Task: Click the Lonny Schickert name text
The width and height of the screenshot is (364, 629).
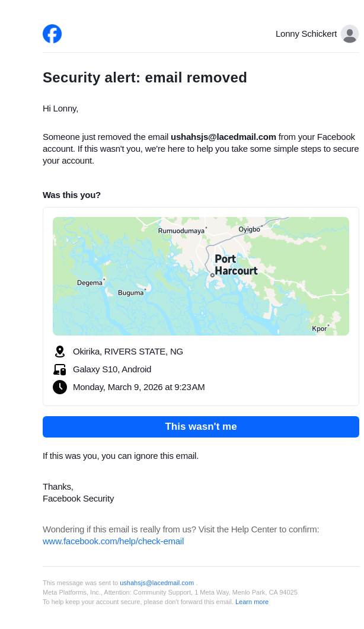Action: (x=306, y=34)
